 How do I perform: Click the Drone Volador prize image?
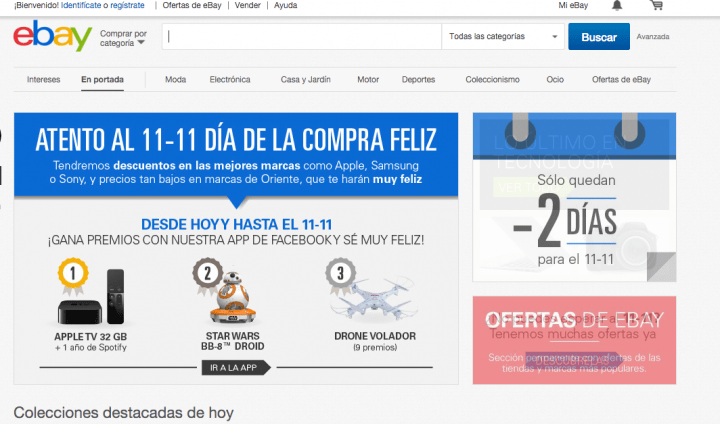(377, 297)
